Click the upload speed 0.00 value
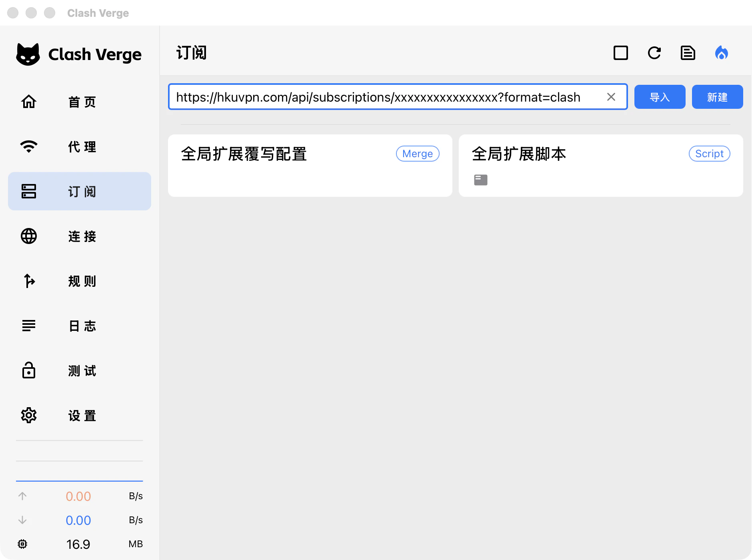Screen dimensions: 752x560 (78, 496)
